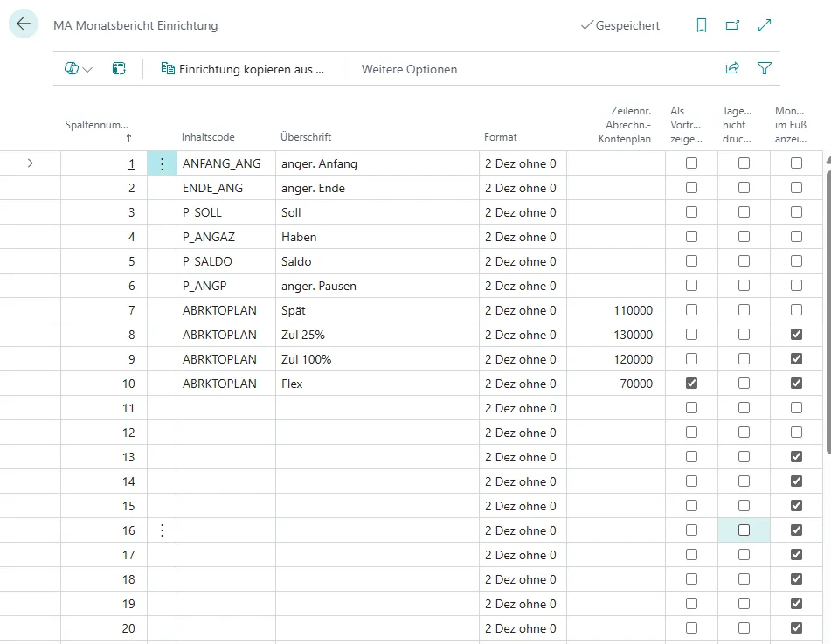Screen dimensions: 831x644
Task: Open Weitere Optionen menu
Action: click(409, 69)
